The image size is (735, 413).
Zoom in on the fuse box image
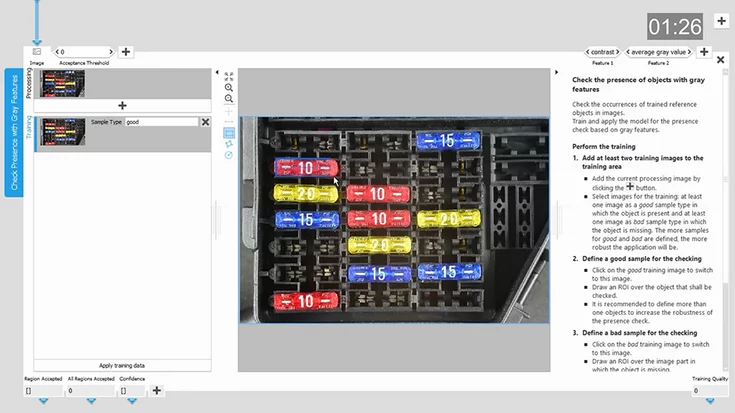[229, 87]
